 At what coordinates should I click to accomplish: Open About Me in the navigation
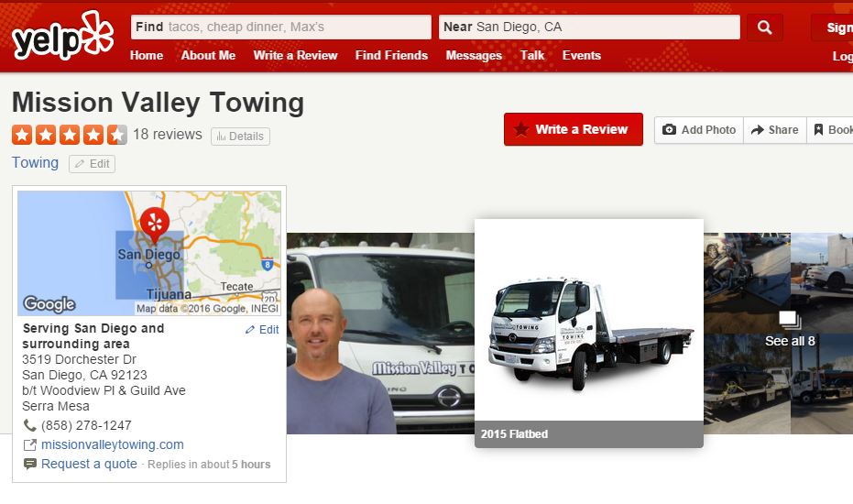[208, 56]
